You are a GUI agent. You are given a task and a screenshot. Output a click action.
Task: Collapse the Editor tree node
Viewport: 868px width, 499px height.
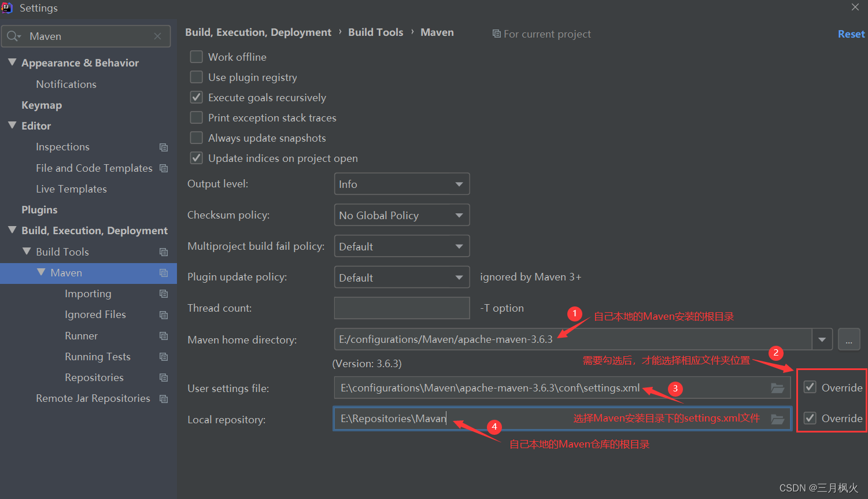pos(12,125)
